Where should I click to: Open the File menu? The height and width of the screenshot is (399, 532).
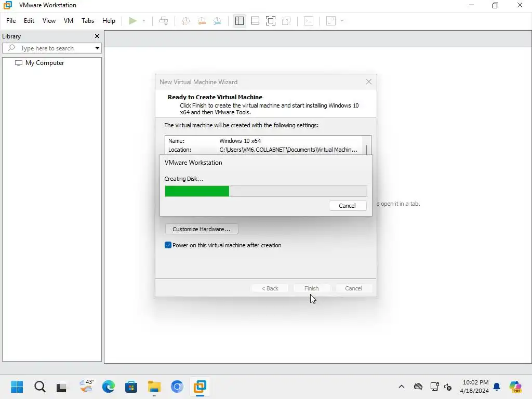11,21
